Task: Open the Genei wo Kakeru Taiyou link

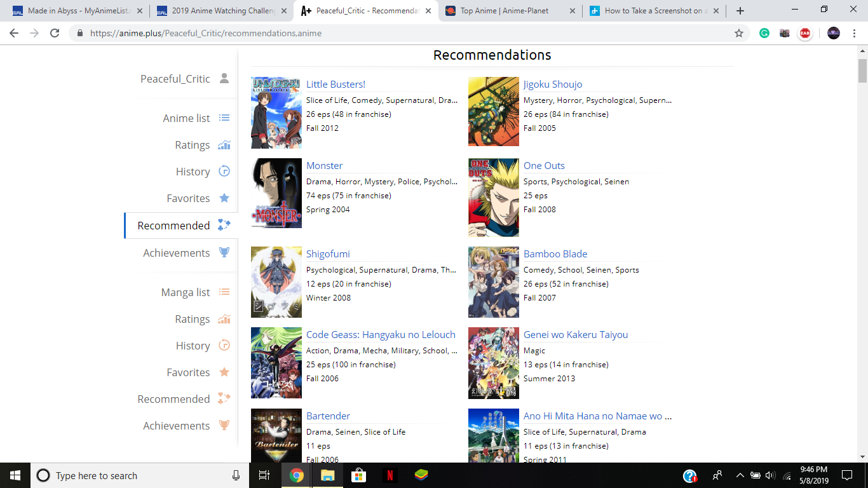Action: pyautogui.click(x=576, y=335)
